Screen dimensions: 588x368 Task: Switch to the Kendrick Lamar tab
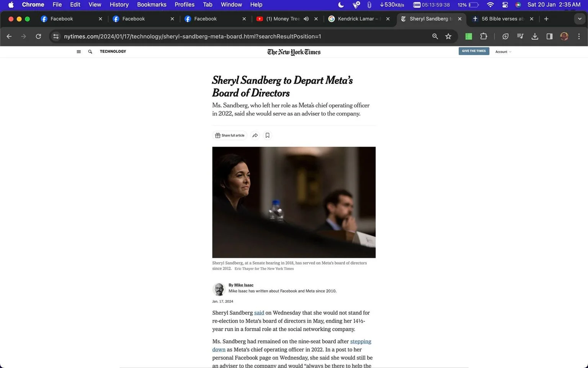[x=359, y=19]
